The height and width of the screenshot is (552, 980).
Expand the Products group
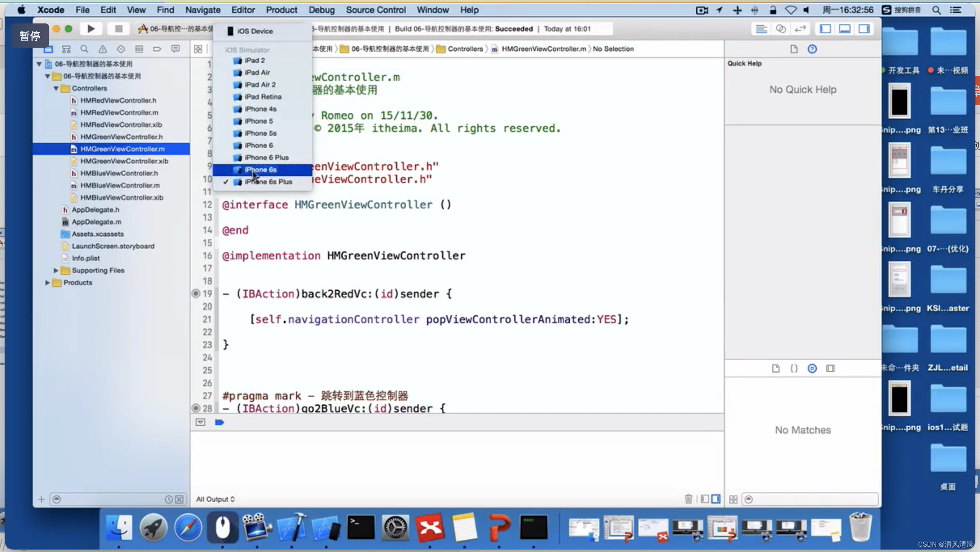click(48, 282)
